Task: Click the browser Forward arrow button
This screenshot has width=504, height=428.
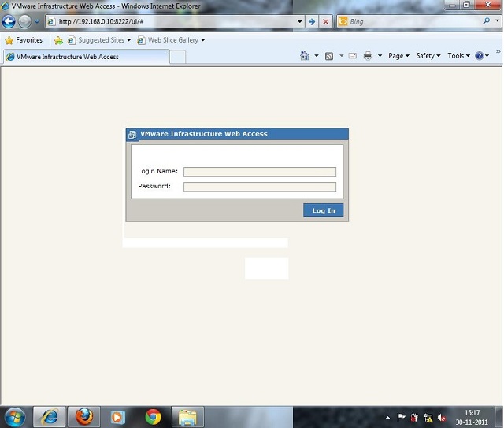Action: (x=24, y=21)
